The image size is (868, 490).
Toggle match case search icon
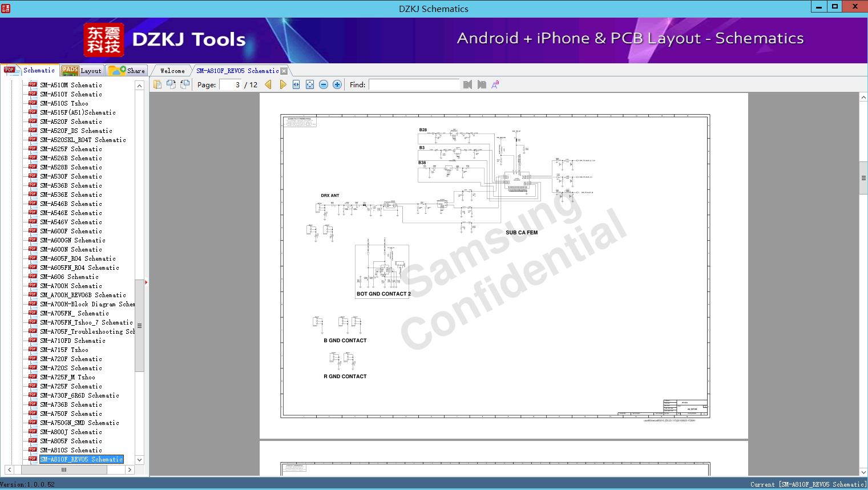[x=495, y=84]
